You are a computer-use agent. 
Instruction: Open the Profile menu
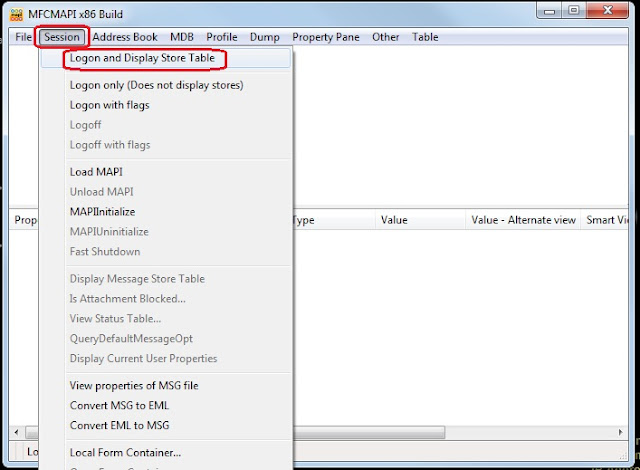(x=222, y=37)
